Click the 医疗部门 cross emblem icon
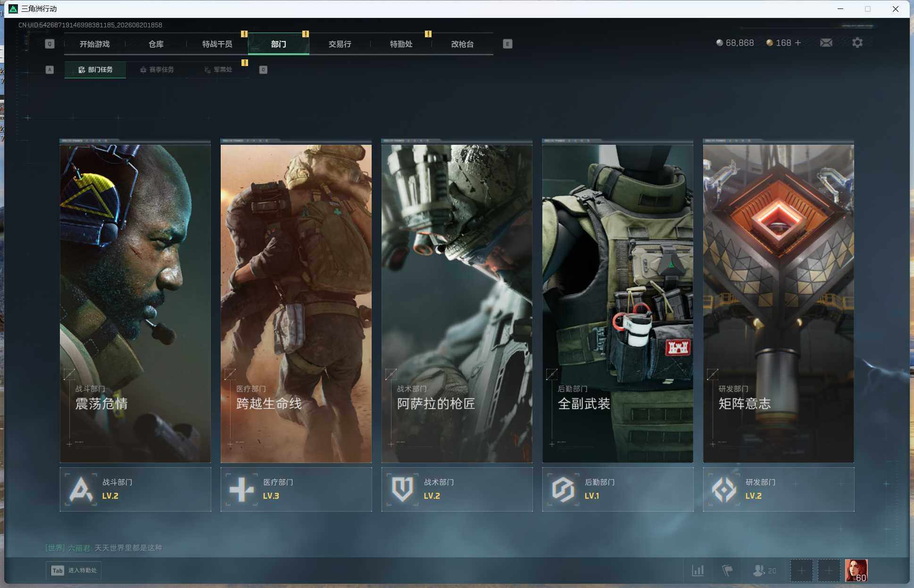 tap(241, 489)
